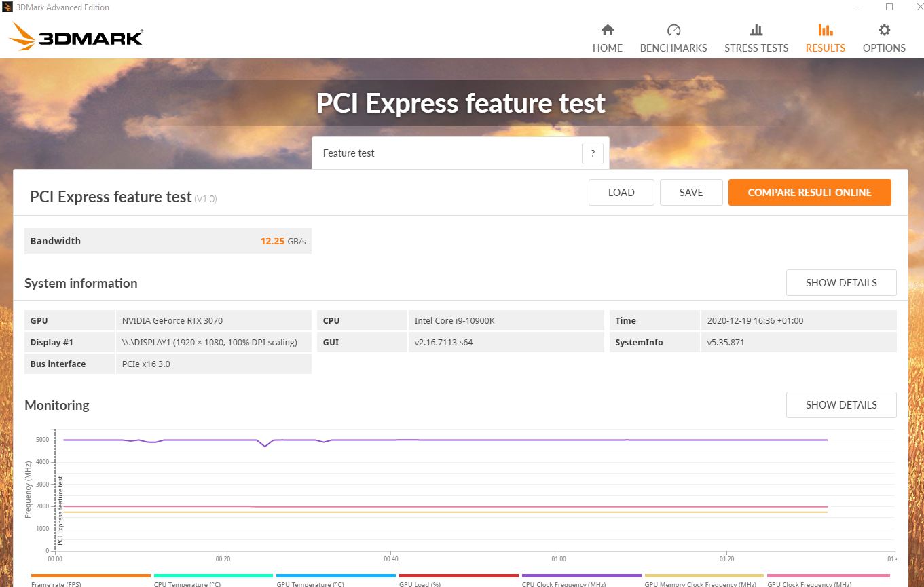The height and width of the screenshot is (587, 924).
Task: Click COMPARE RESULT ONLINE
Action: 809,193
